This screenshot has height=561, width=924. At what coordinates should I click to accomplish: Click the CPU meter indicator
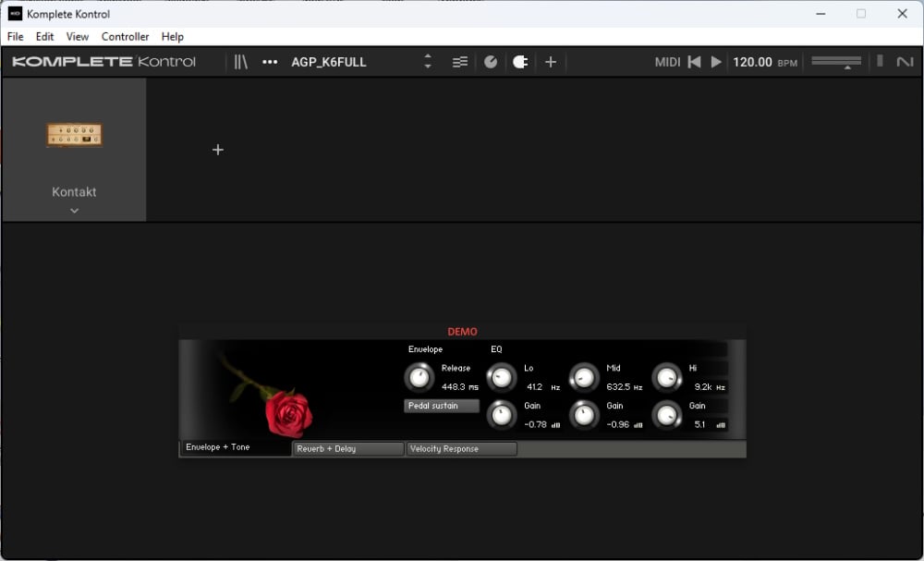pos(880,61)
